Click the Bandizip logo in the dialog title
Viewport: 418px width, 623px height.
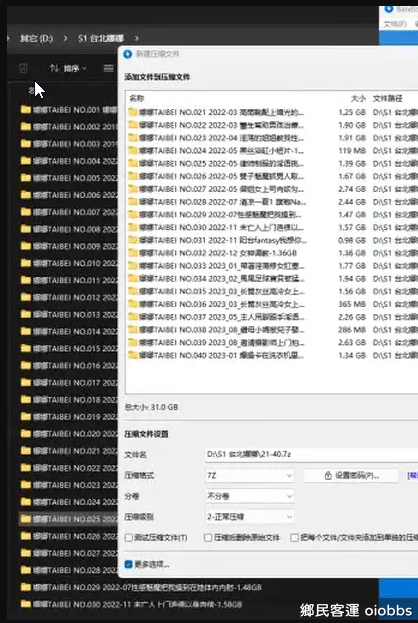coord(128,54)
